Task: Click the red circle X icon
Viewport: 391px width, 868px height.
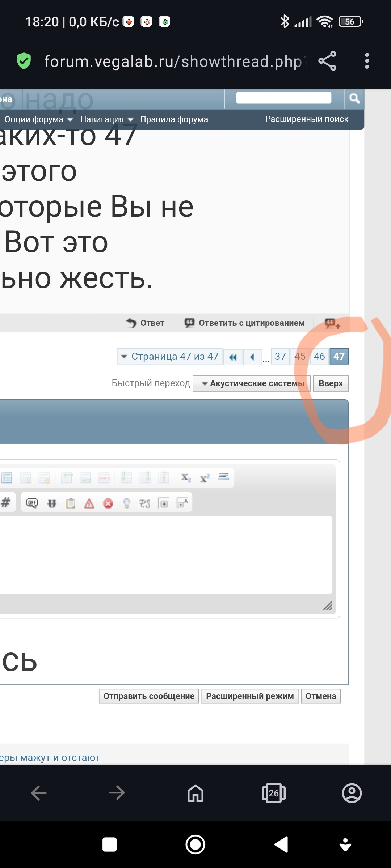Action: (x=108, y=503)
